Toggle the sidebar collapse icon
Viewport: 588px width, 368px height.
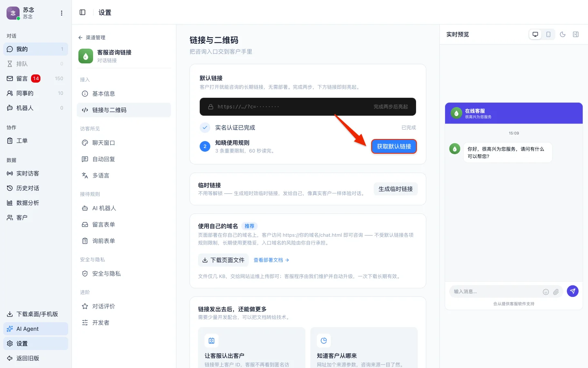[x=82, y=12]
